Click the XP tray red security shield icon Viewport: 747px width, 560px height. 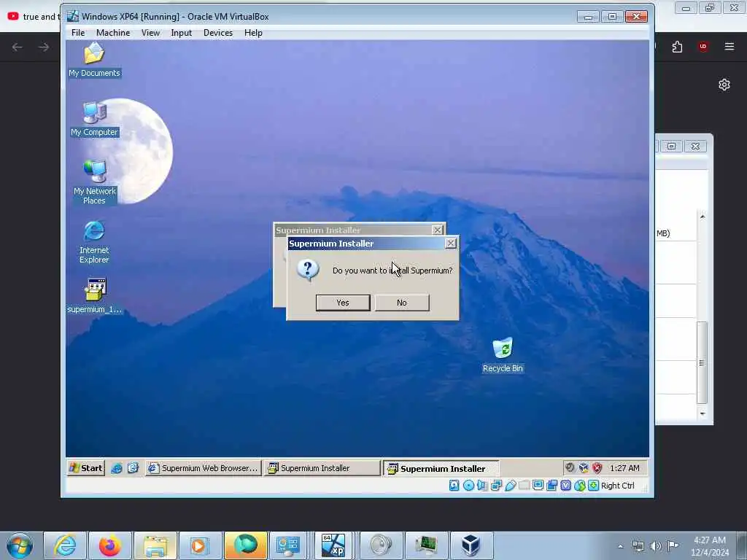point(597,468)
